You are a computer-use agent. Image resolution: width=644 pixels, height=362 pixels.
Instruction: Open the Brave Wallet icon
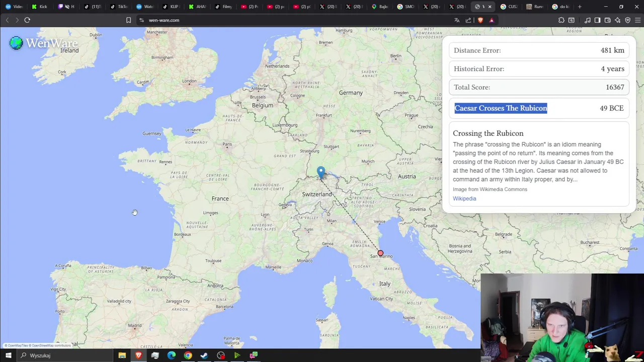click(x=607, y=20)
